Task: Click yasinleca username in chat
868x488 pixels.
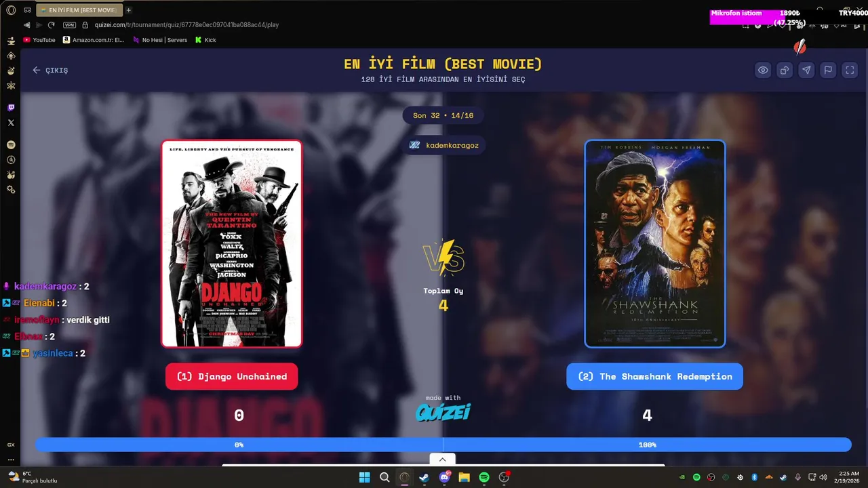Action: [53, 353]
